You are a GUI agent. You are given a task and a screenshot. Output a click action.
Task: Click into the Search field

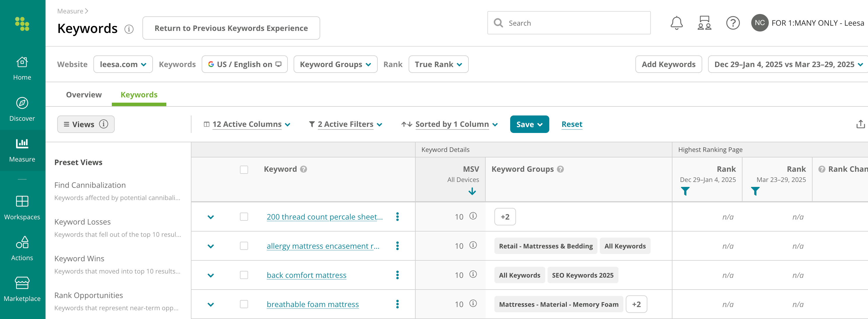coord(569,23)
